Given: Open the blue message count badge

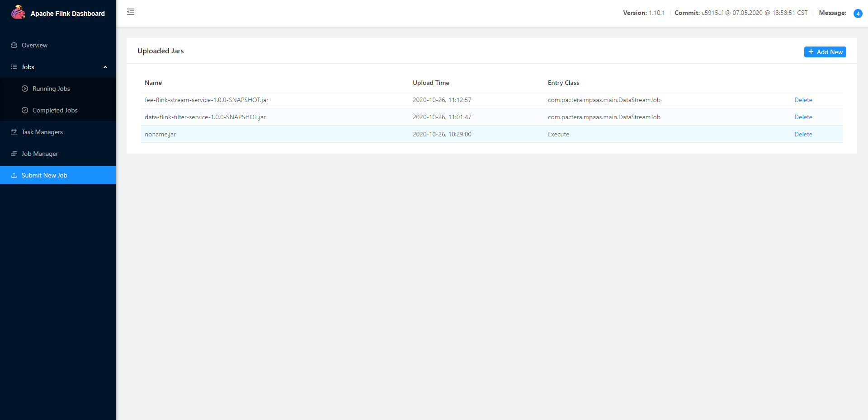Looking at the screenshot, I should [x=857, y=14].
